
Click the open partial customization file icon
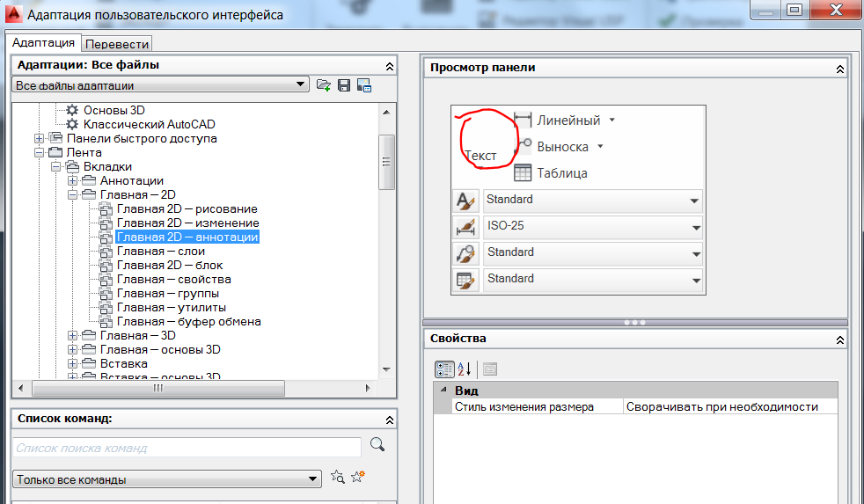pyautogui.click(x=324, y=85)
